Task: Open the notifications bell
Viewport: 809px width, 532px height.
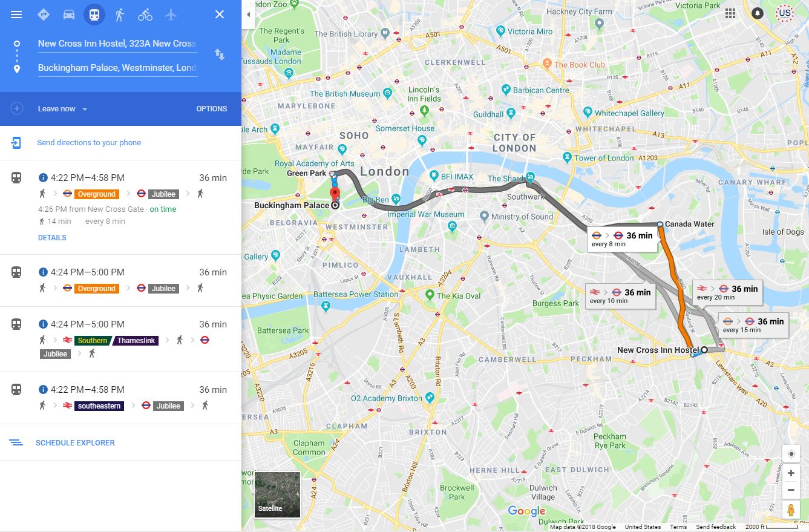Action: coord(757,13)
